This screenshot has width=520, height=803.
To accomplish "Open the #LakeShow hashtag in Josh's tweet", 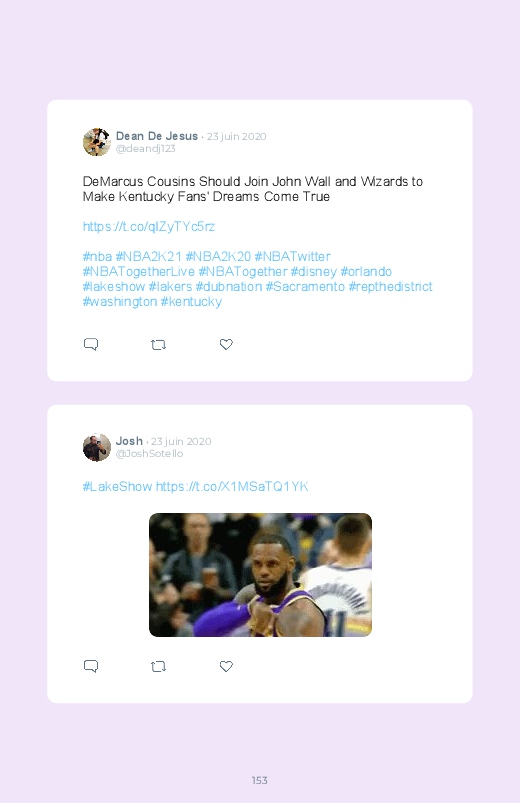I will click(x=117, y=487).
